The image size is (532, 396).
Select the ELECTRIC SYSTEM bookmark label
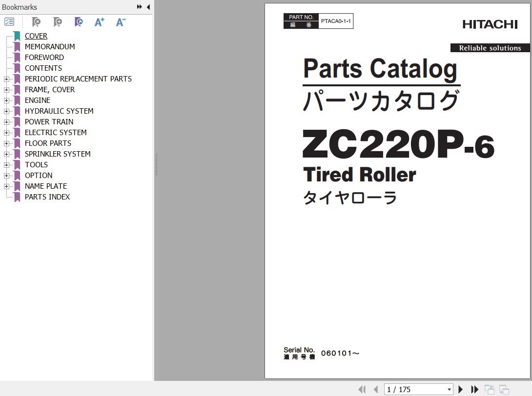point(56,133)
